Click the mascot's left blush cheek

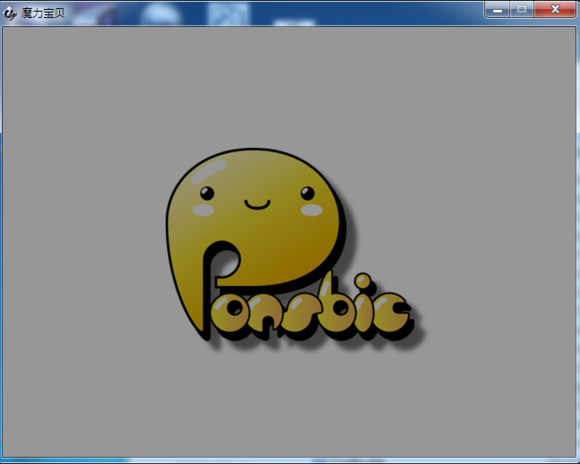203,210
